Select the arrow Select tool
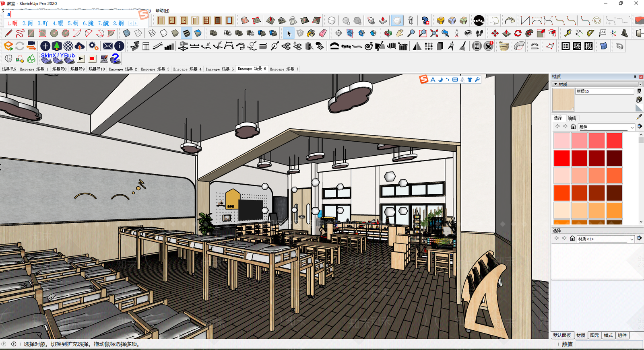This screenshot has width=644, height=350. [x=289, y=33]
